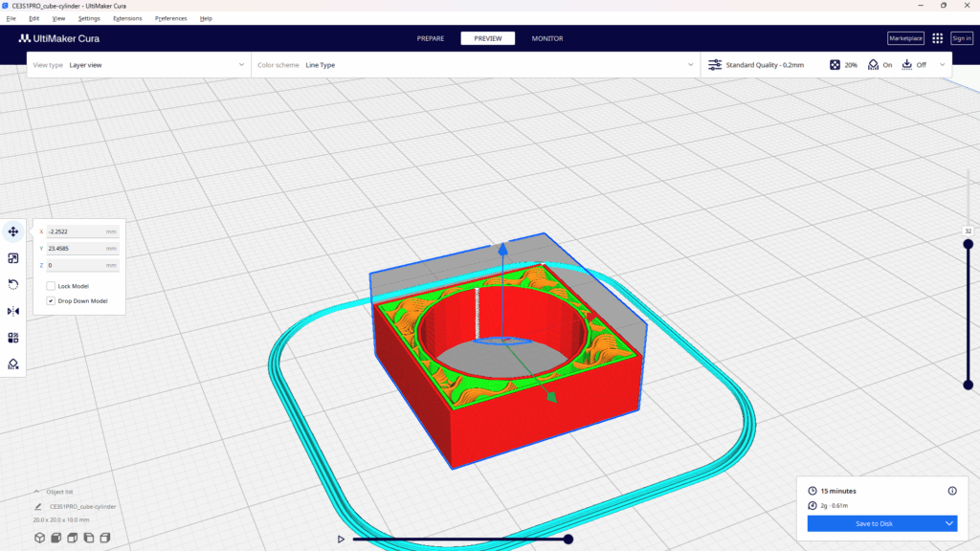Enable the Lock Model checkbox

(x=51, y=284)
